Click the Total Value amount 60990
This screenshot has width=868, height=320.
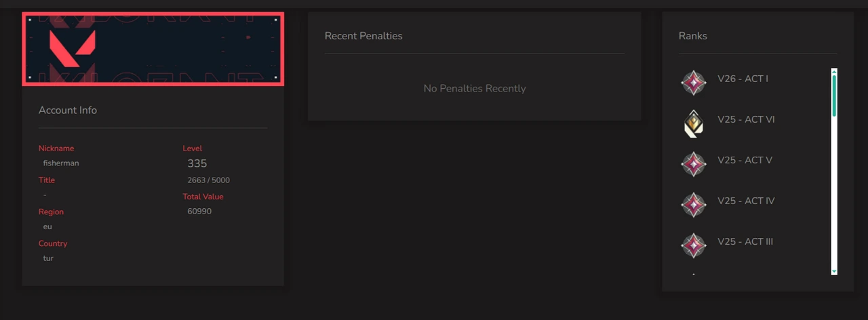click(x=199, y=211)
